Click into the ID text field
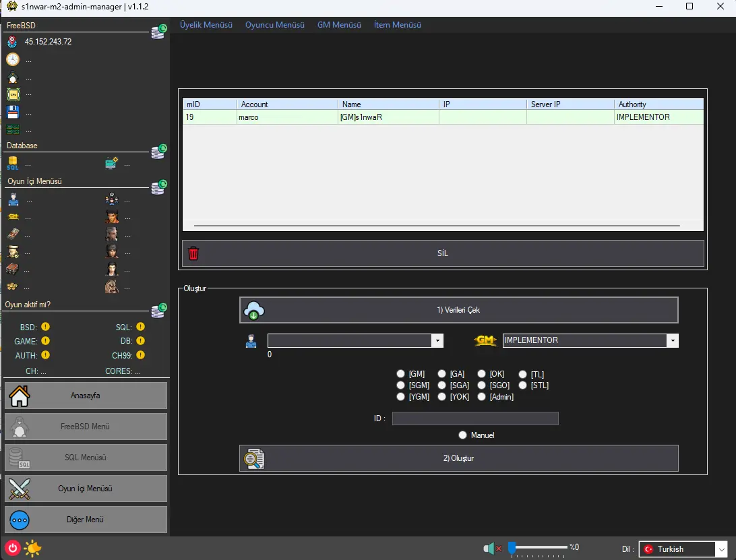736x560 pixels. click(x=475, y=418)
